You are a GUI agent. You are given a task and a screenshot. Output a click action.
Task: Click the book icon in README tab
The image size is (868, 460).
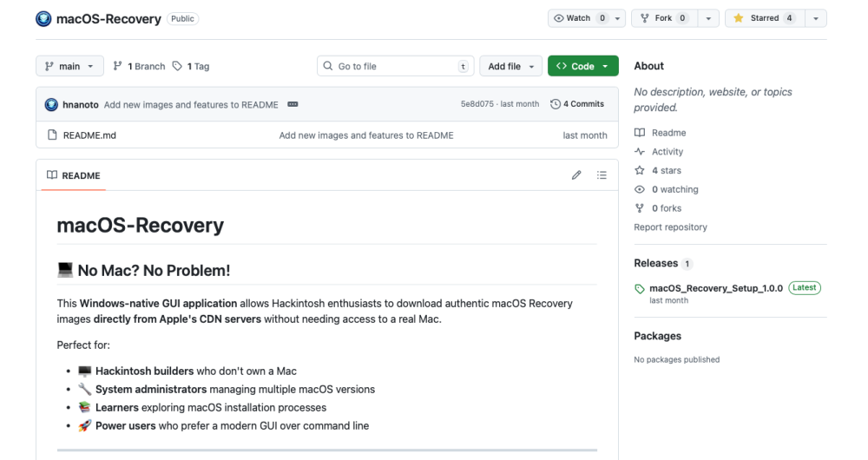(52, 175)
